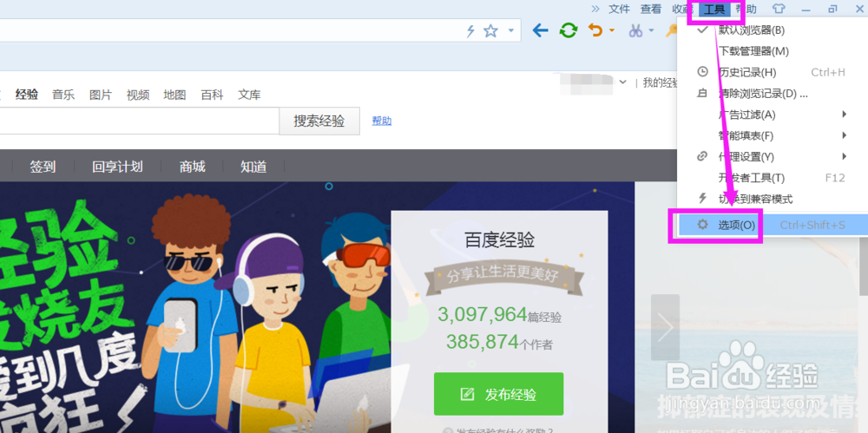Image resolution: width=868 pixels, height=433 pixels.
Task: Click the link icon beside 代理设置
Action: [x=702, y=157]
